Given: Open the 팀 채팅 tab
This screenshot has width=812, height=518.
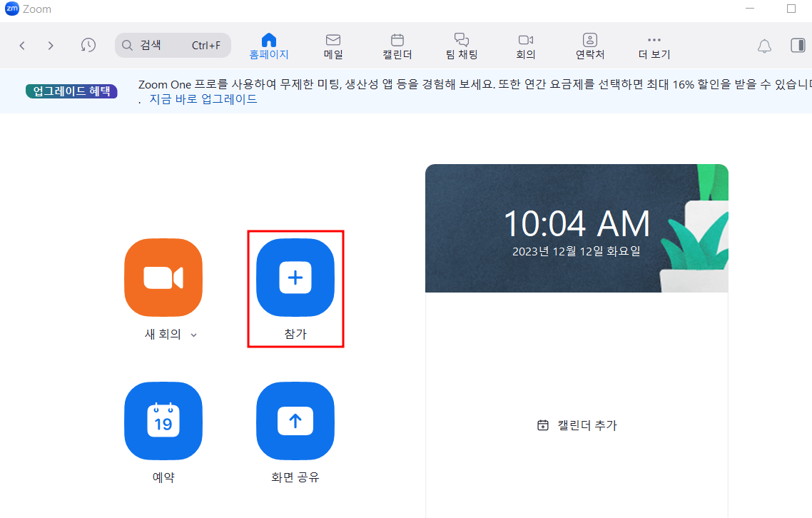Looking at the screenshot, I should (x=462, y=46).
